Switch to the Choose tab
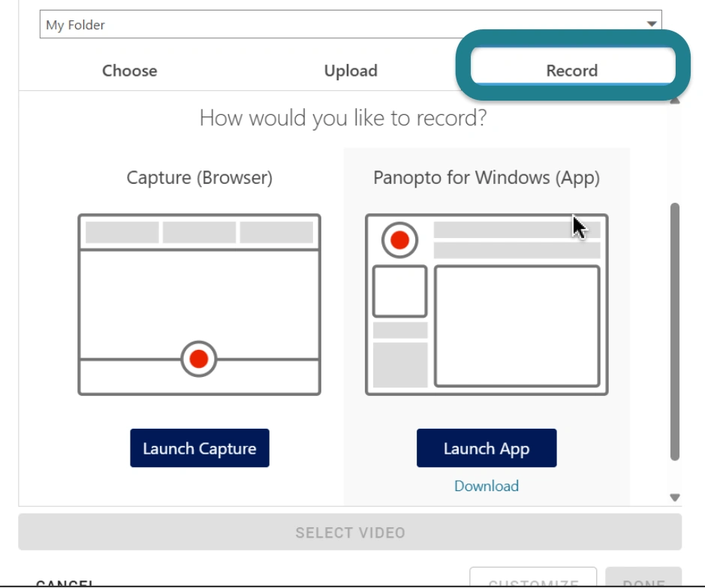Viewport: 705px width, 588px height. 129,71
